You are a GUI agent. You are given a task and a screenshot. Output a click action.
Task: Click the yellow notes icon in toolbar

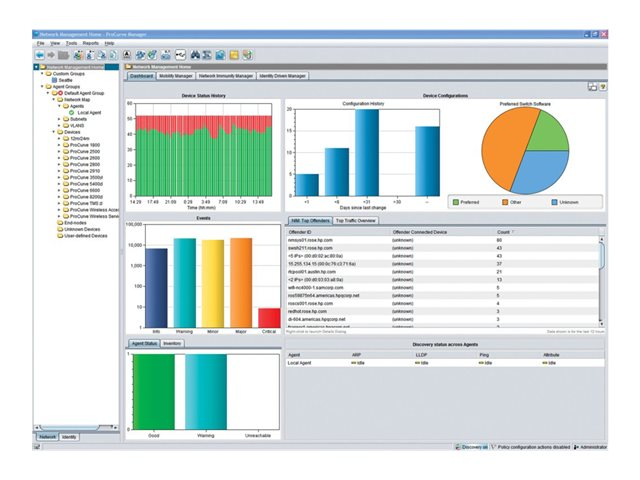[x=232, y=55]
